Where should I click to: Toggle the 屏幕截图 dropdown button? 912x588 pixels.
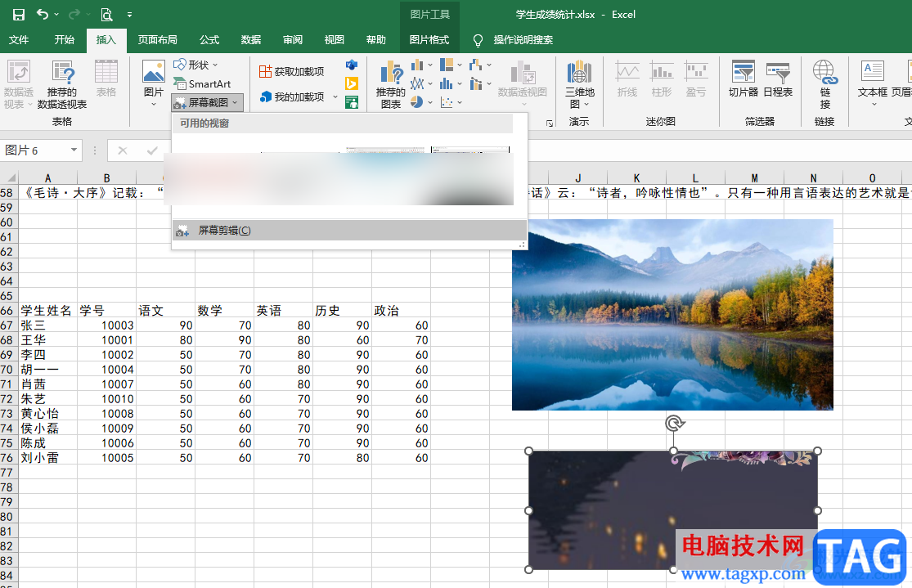click(x=207, y=102)
